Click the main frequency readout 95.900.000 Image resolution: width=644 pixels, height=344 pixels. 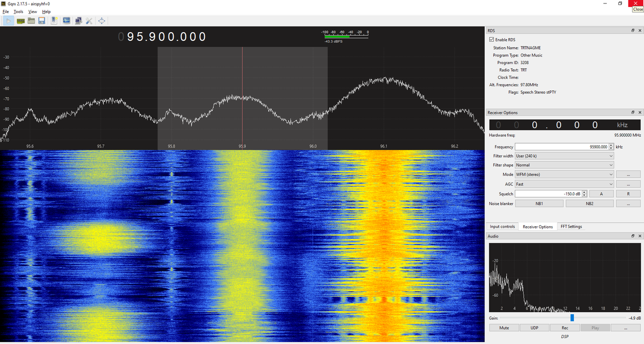[162, 37]
